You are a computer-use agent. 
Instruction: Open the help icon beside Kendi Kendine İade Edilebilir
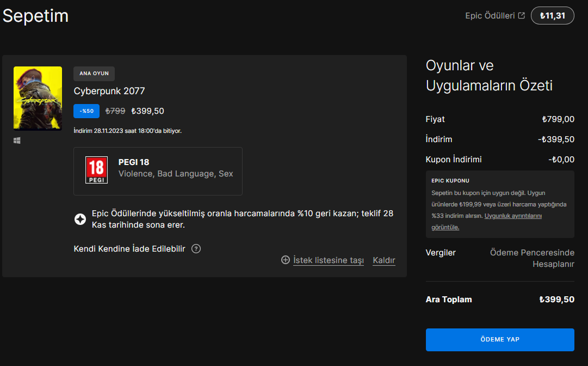tap(196, 249)
